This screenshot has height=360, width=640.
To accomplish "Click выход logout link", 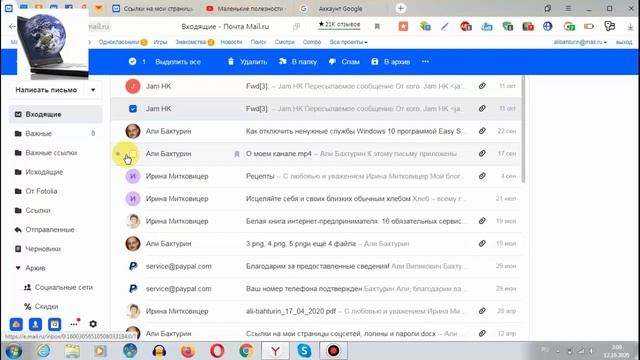I will click(624, 42).
